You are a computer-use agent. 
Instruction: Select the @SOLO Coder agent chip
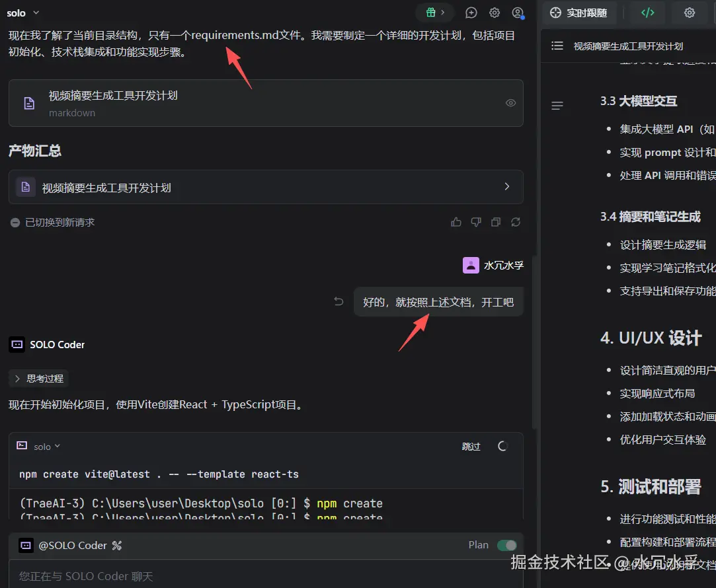(64, 546)
